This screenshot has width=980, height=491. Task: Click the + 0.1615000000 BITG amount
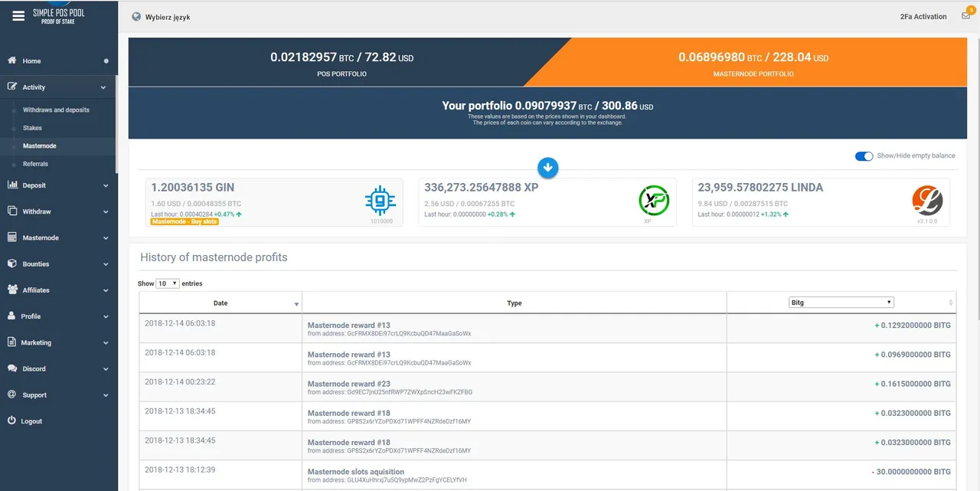(x=913, y=384)
